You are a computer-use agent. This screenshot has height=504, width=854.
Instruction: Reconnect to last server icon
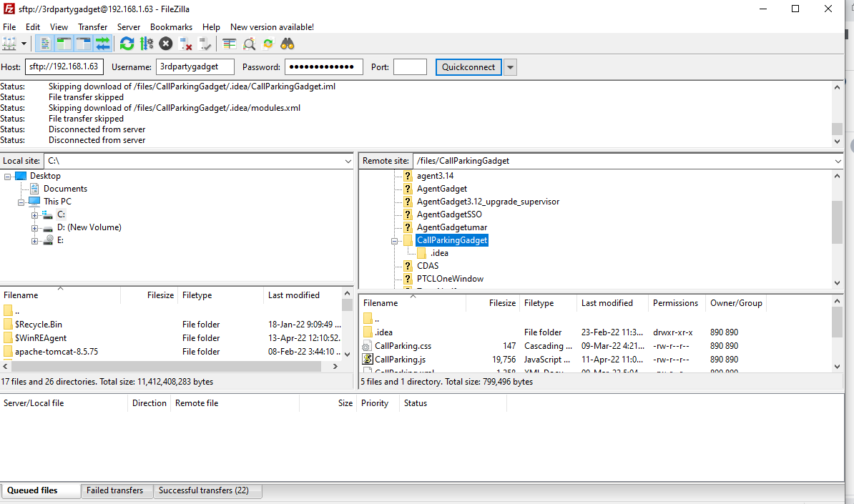pos(205,44)
